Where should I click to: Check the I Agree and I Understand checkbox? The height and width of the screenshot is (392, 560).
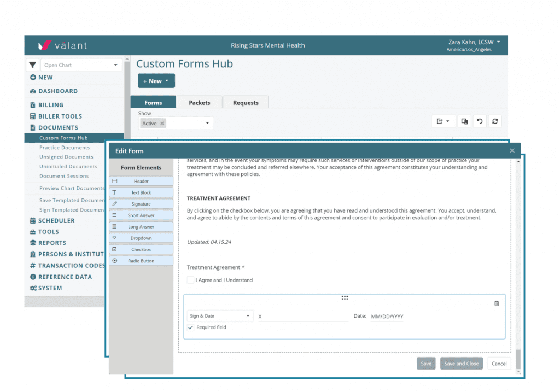coord(190,280)
